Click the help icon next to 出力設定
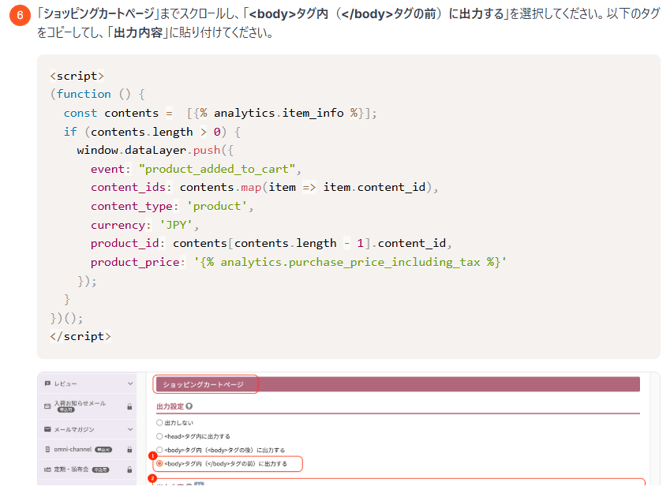Image resolution: width=670 pixels, height=490 pixels. (x=189, y=407)
